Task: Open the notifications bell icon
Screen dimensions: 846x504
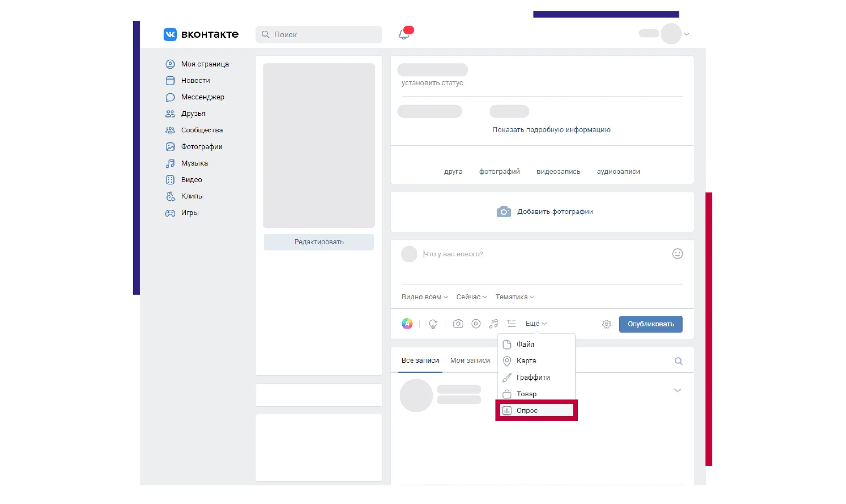Action: pos(403,34)
